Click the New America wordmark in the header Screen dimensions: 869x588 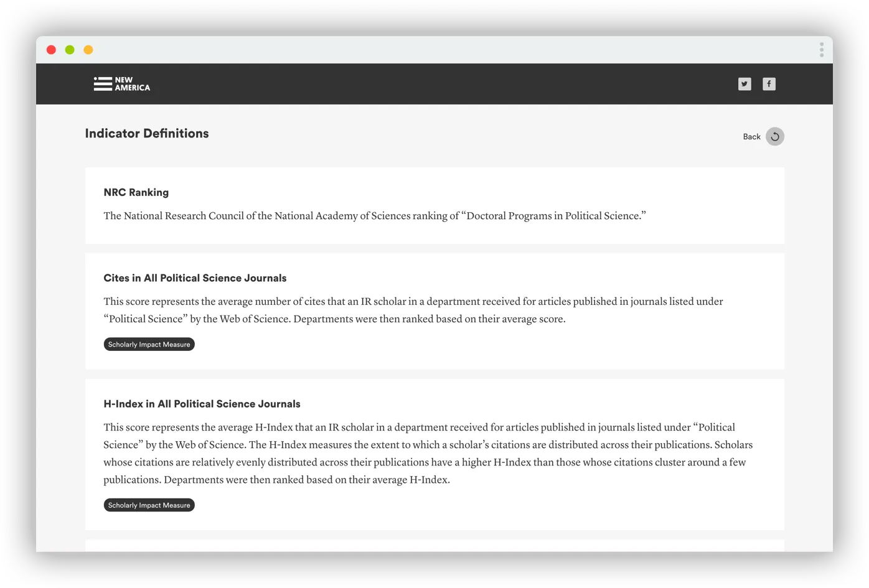click(131, 83)
